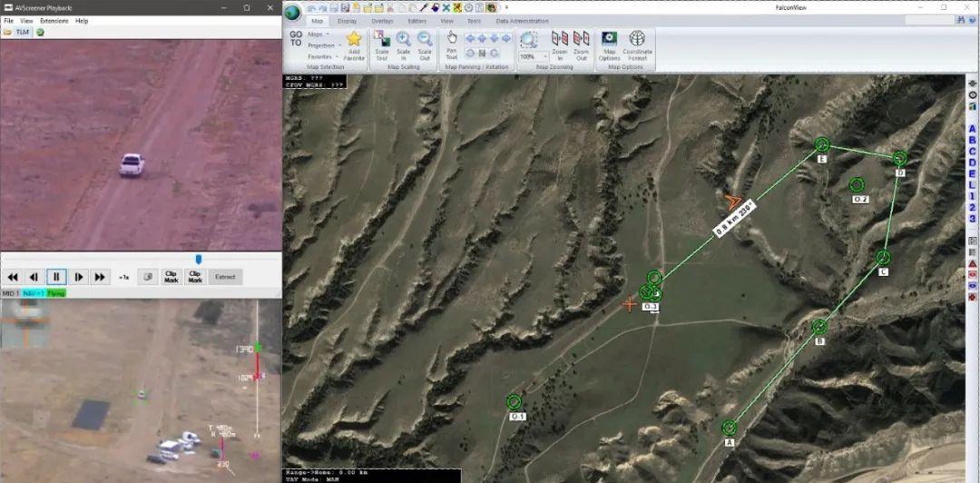Click the Zoom In map icon
This screenshot has height=483, width=980.
point(560,40)
